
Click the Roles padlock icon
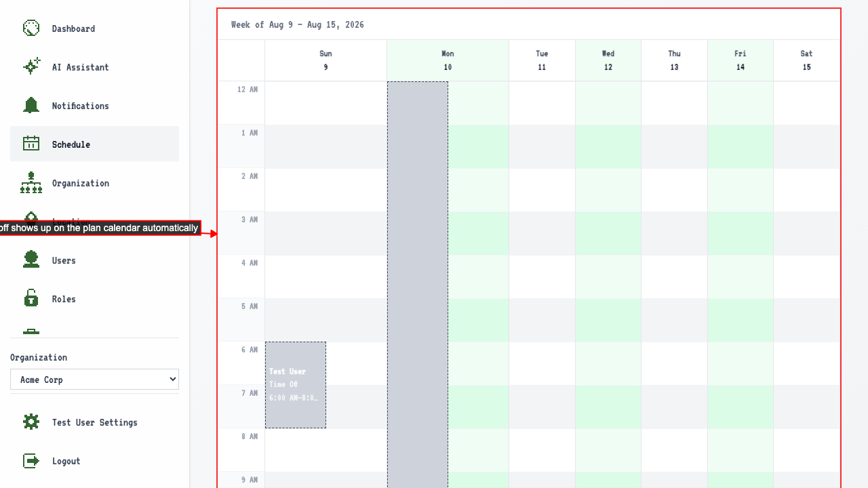pos(31,298)
